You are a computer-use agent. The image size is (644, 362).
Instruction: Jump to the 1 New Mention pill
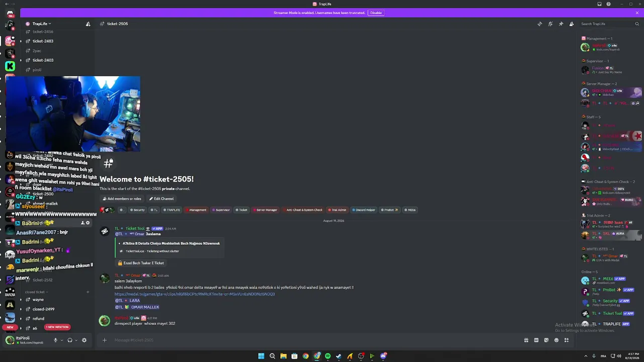tap(57, 327)
